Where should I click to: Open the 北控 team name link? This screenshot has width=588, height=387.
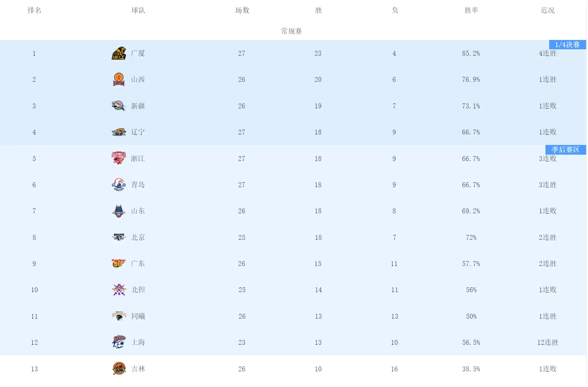[138, 290]
